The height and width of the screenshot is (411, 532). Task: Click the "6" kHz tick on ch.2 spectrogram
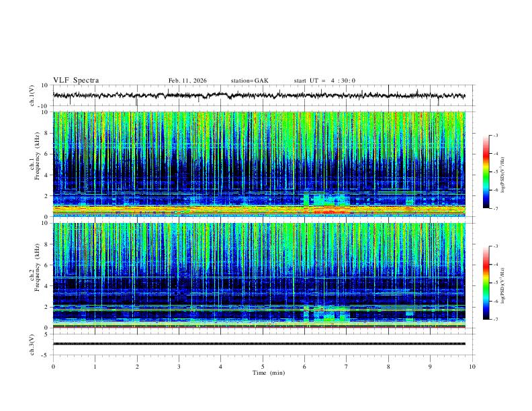46,265
